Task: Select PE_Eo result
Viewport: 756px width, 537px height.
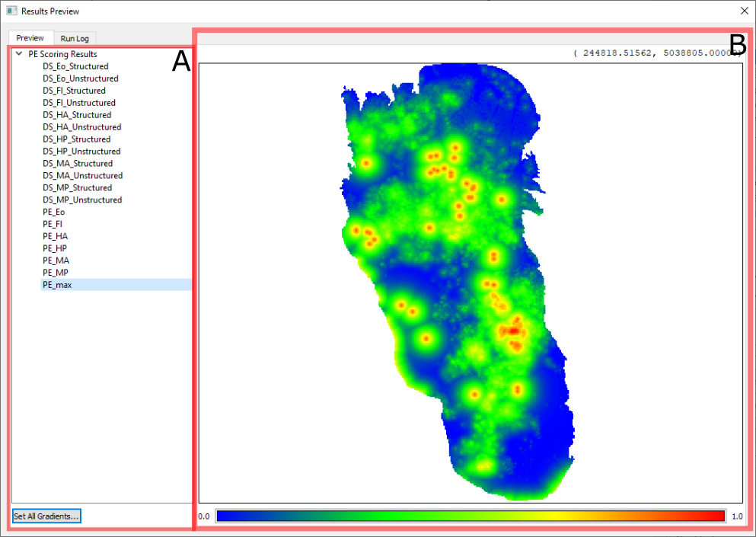Action: [x=53, y=212]
